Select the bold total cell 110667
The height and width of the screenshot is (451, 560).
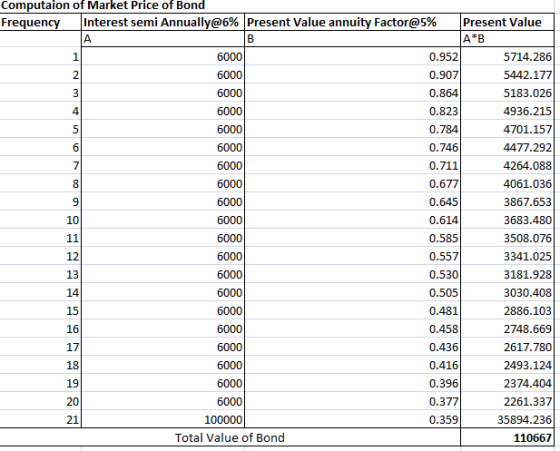508,437
